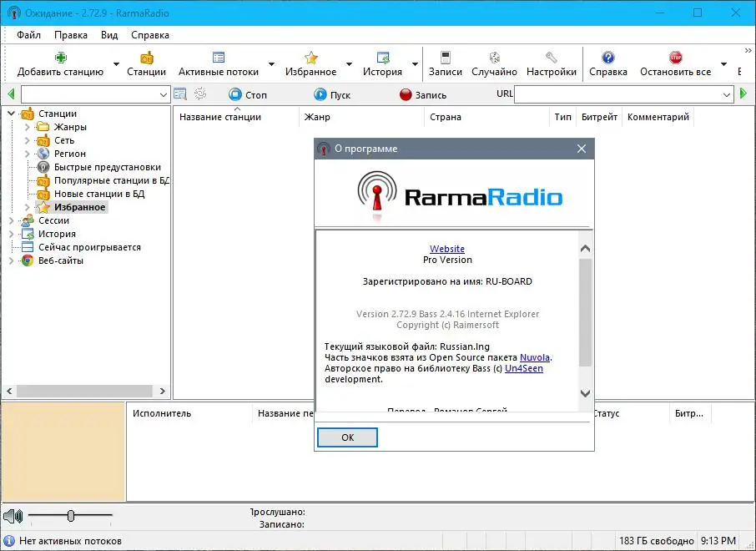Screen dimensions: 756x551
Task: Open Settings (Настройки) wrench icon
Action: point(551,58)
